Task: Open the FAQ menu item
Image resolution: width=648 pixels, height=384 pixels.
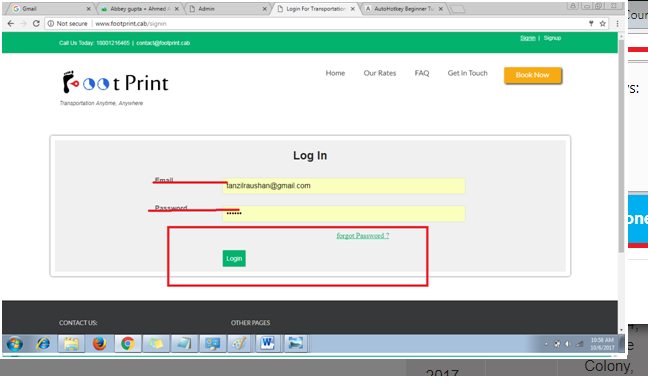Action: [x=422, y=73]
